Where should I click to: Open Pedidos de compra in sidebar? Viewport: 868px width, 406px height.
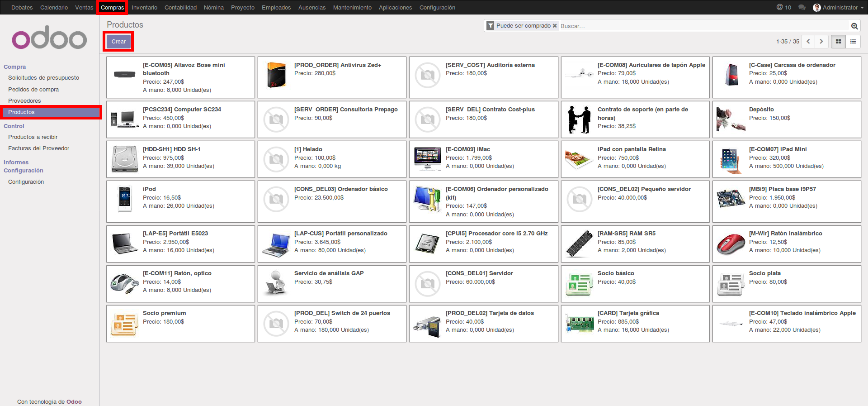33,90
